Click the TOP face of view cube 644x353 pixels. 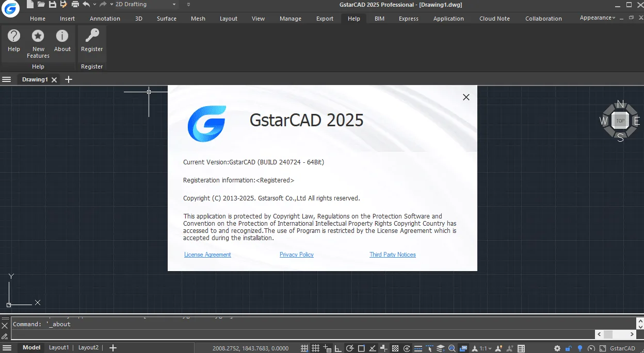click(620, 121)
